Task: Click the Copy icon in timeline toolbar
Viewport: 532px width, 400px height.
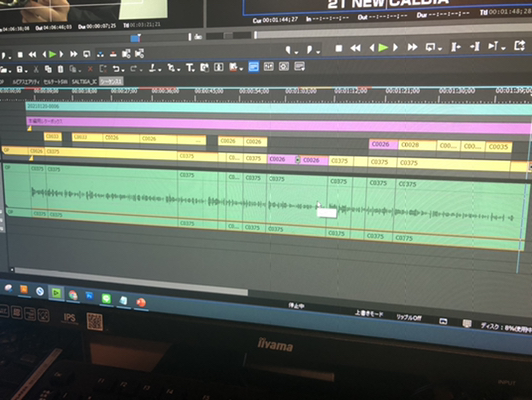Action: tap(48, 69)
